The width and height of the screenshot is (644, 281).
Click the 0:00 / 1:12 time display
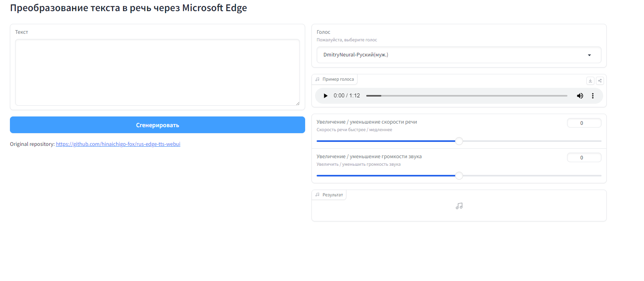coord(347,96)
